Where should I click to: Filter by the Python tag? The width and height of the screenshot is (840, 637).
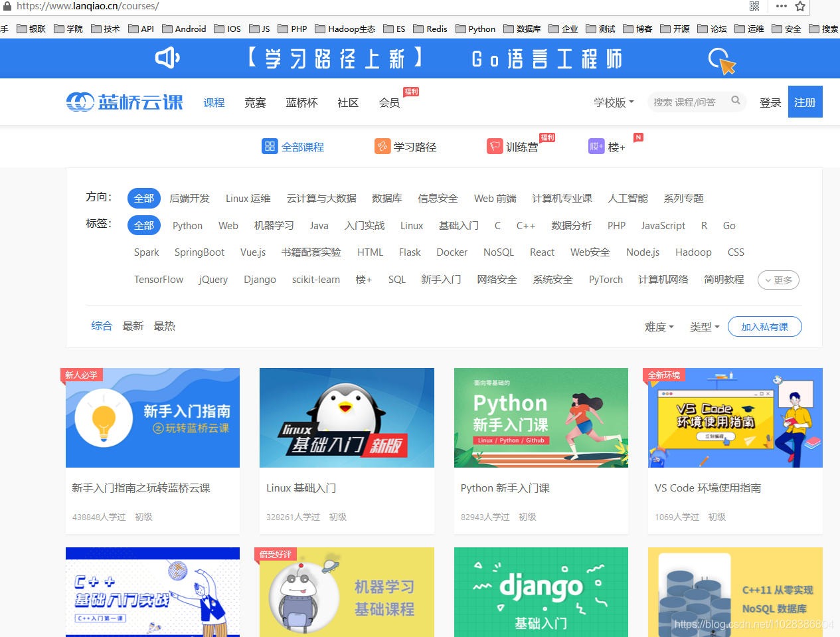[x=187, y=226]
